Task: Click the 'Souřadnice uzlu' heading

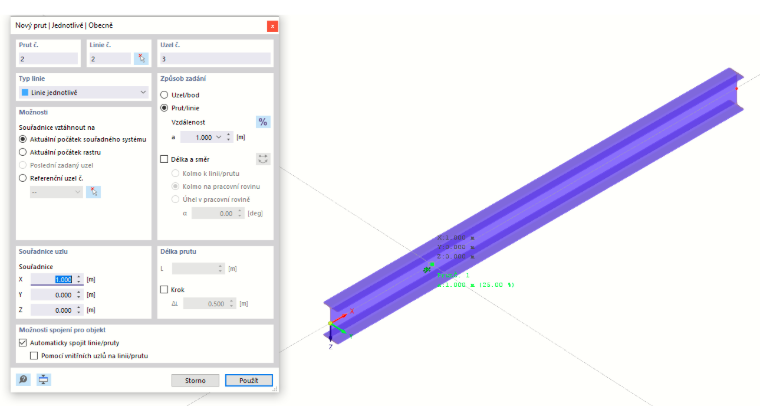Action: (43, 251)
